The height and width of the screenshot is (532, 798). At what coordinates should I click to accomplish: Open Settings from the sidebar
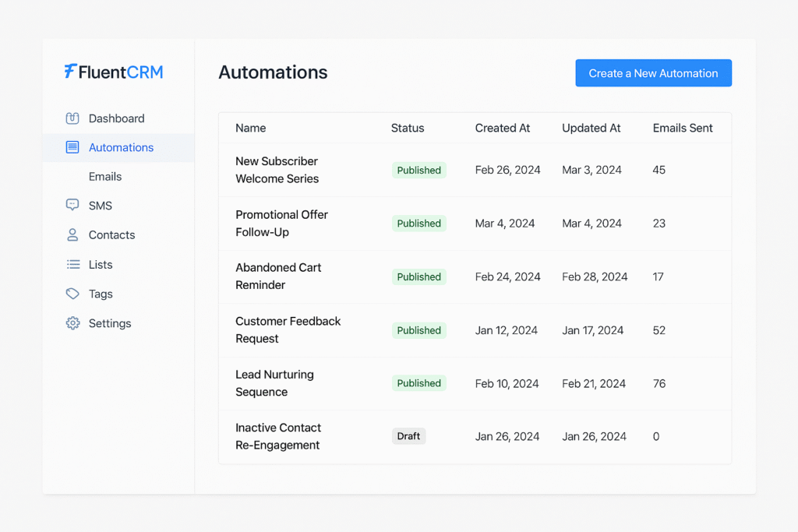click(x=110, y=323)
